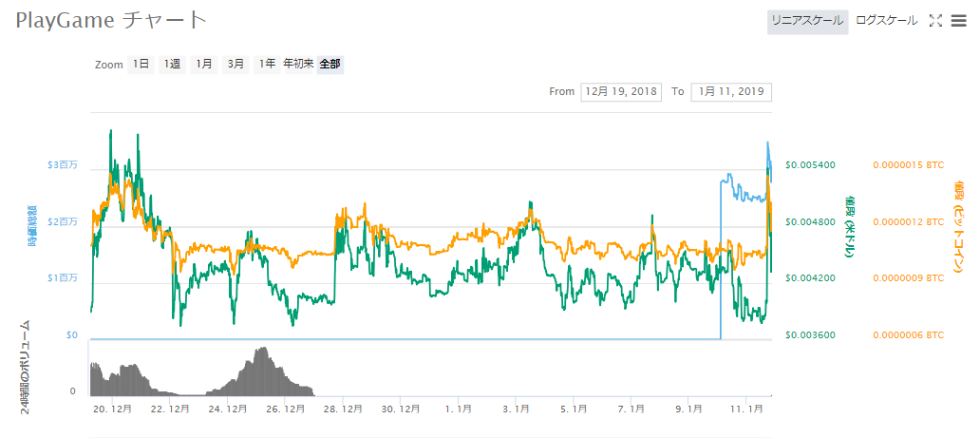This screenshot has width=980, height=438.
Task: Click the 0.0000015 BTC axis tick
Action: 908,165
